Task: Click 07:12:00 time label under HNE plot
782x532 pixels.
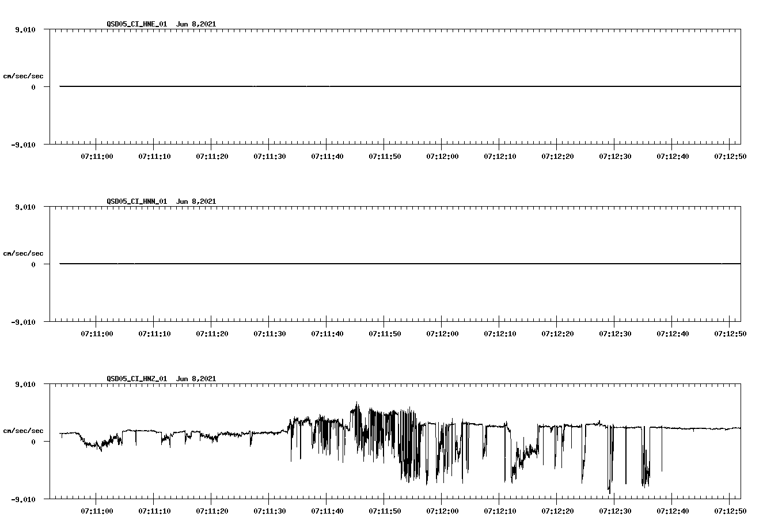Action: [x=442, y=156]
